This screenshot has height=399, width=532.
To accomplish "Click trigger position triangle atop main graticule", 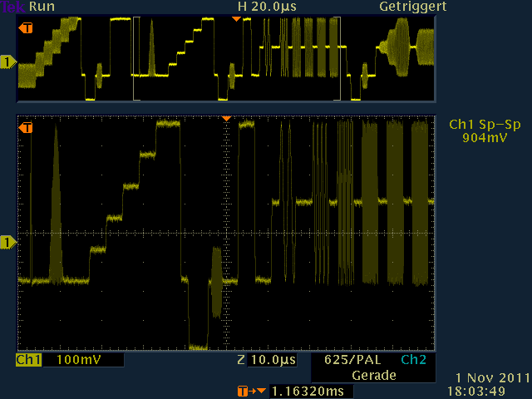I will 225,119.
